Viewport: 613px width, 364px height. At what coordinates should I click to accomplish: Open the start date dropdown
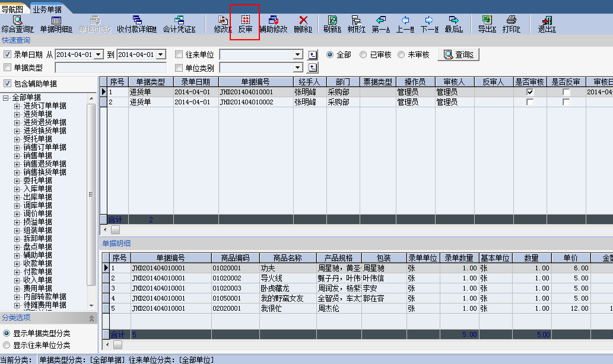click(x=99, y=55)
